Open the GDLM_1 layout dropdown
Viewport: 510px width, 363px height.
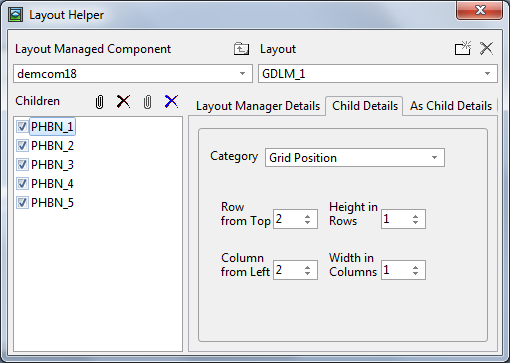tap(487, 74)
